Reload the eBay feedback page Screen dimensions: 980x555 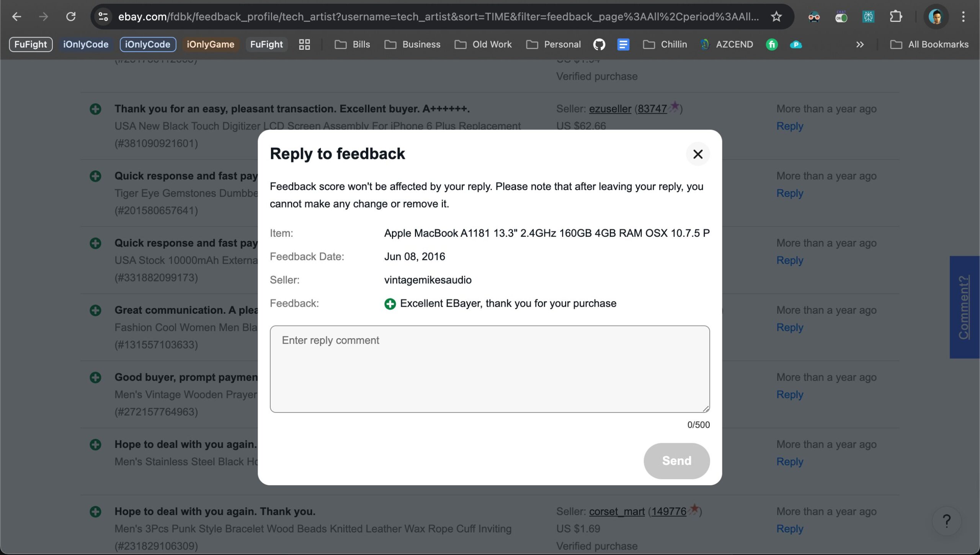coord(70,16)
